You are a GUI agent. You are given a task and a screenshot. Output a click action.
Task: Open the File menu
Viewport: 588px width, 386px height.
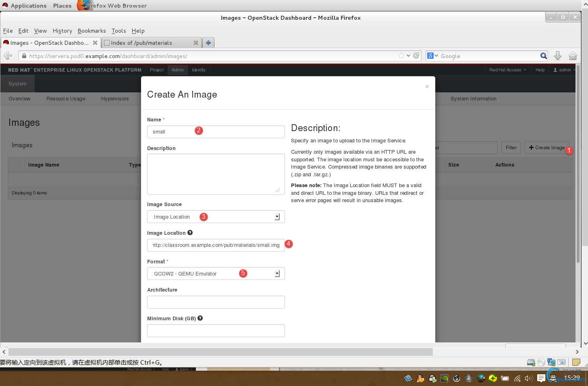(x=8, y=31)
